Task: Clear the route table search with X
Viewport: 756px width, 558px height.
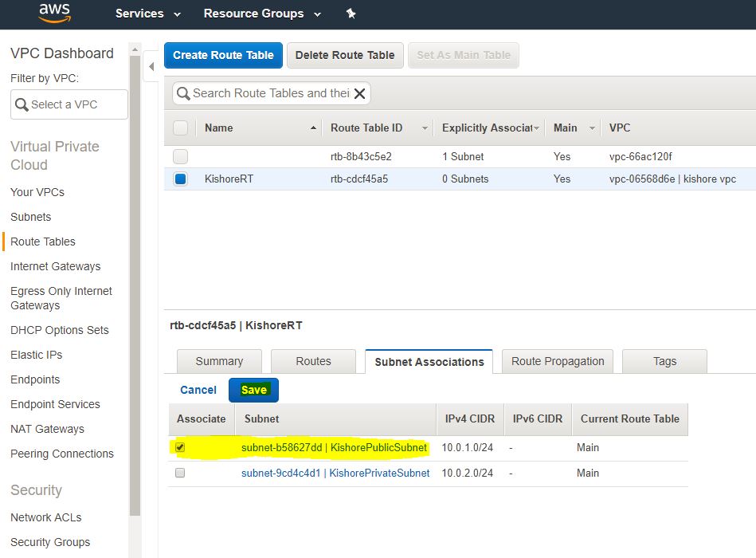Action: (x=359, y=94)
